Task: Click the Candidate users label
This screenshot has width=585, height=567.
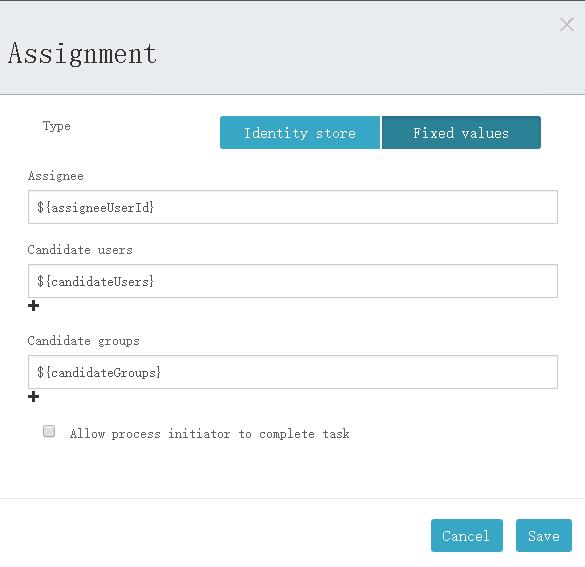Action: tap(80, 250)
